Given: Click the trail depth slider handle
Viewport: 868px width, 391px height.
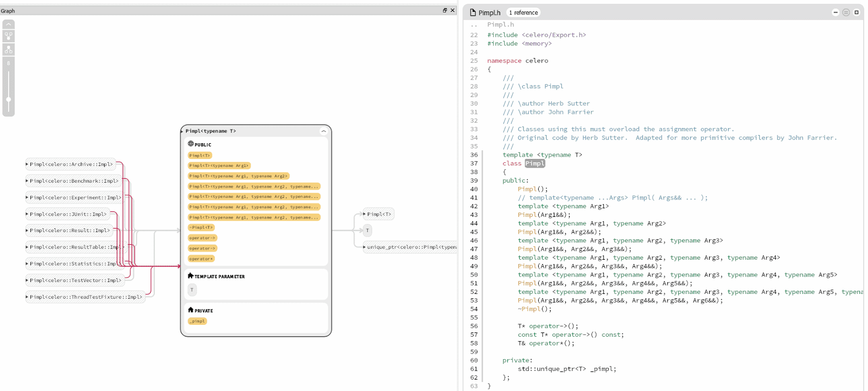Looking at the screenshot, I should tap(9, 100).
